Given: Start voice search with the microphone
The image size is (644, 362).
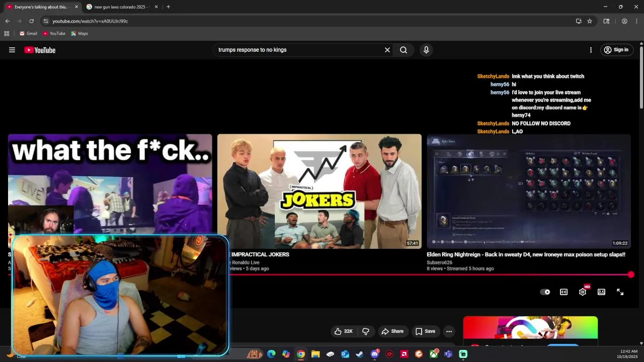Looking at the screenshot, I should (426, 50).
